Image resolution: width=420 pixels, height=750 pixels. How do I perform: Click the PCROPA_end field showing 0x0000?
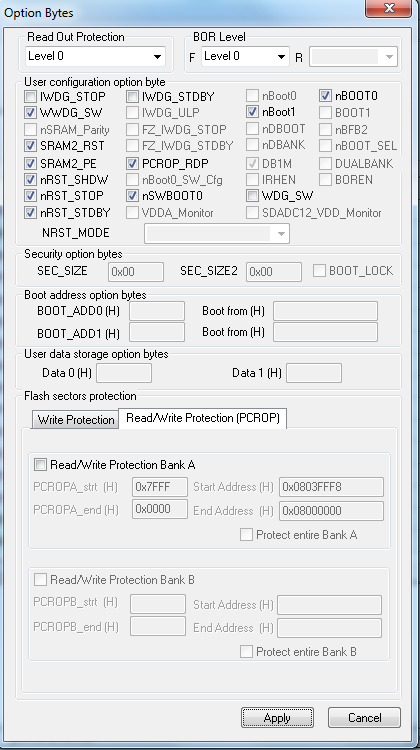(x=160, y=509)
